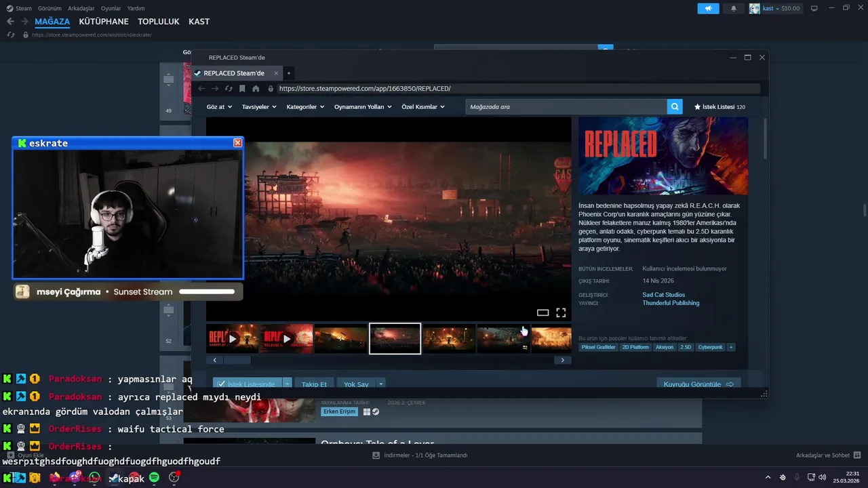Add a tag with the plus button
868x488 pixels.
tap(730, 347)
